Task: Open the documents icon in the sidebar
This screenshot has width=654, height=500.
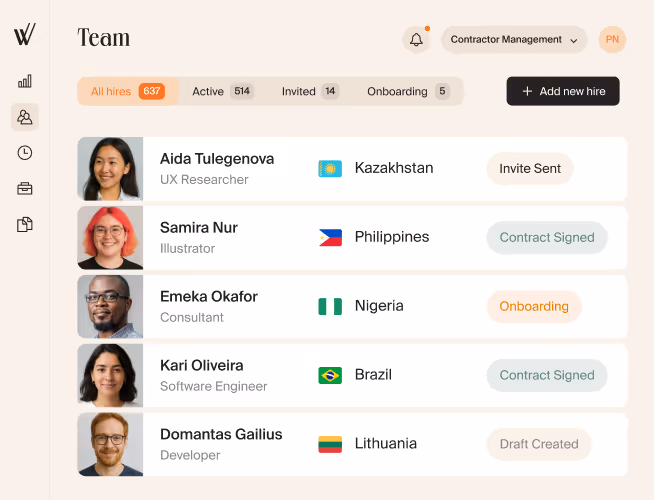Action: pyautogui.click(x=25, y=224)
